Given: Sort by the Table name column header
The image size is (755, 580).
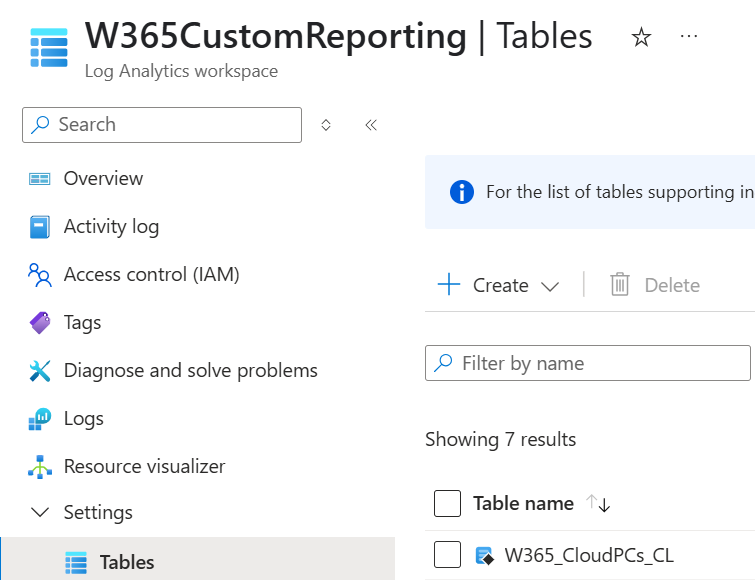Looking at the screenshot, I should click(x=523, y=503).
